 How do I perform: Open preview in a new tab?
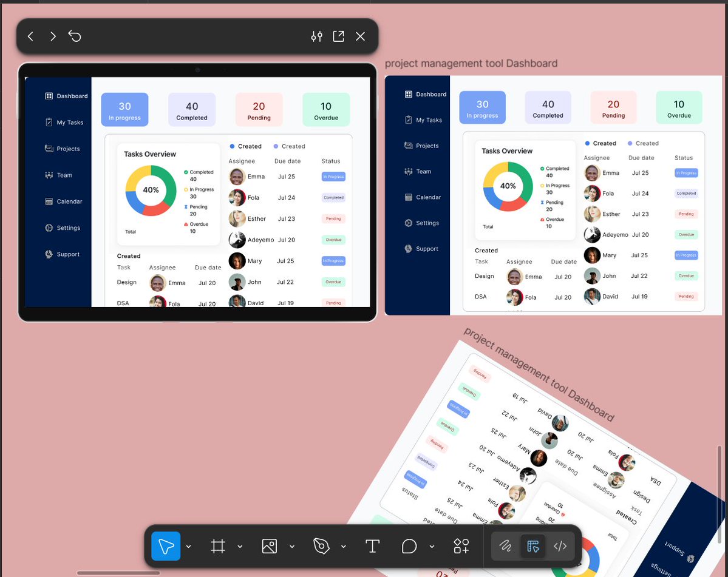pos(338,36)
